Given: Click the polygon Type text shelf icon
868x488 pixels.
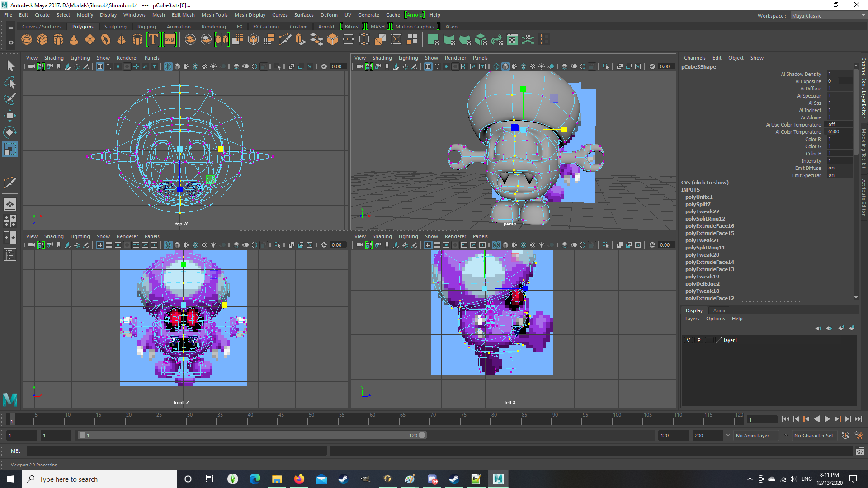Looking at the screenshot, I should [153, 40].
